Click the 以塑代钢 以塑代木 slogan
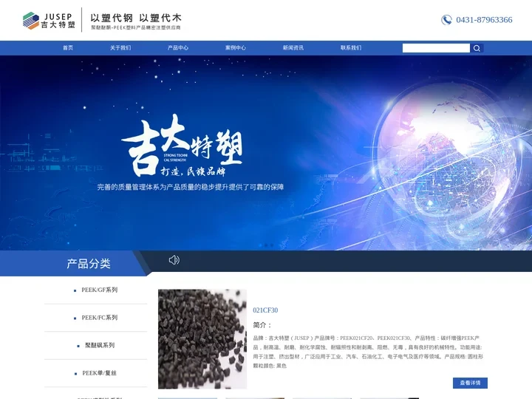This screenshot has width=532, height=399. [x=136, y=18]
